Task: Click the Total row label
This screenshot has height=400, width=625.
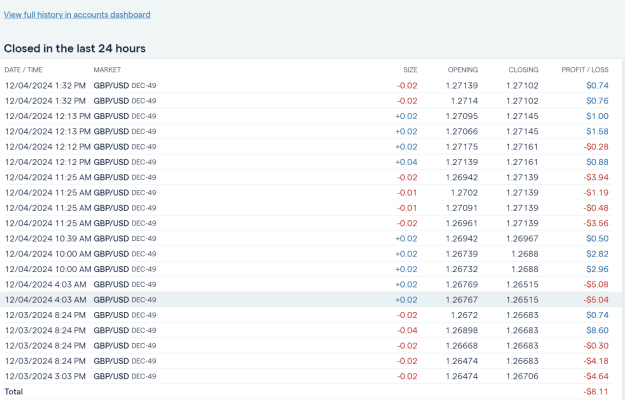Action: pos(14,392)
